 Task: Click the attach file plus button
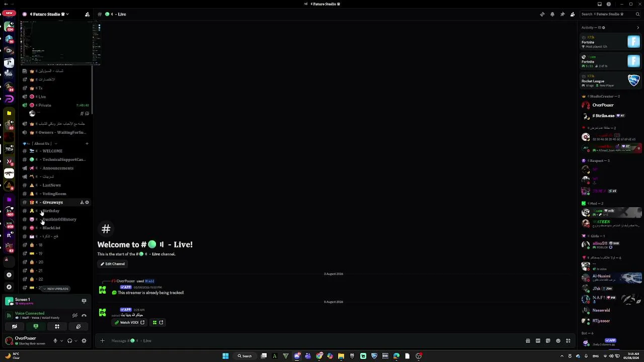click(x=102, y=341)
